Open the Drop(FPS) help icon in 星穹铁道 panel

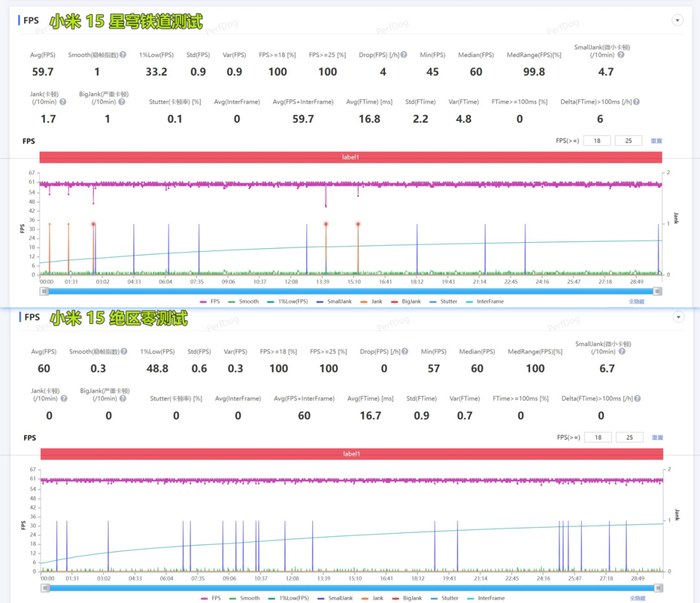point(404,55)
